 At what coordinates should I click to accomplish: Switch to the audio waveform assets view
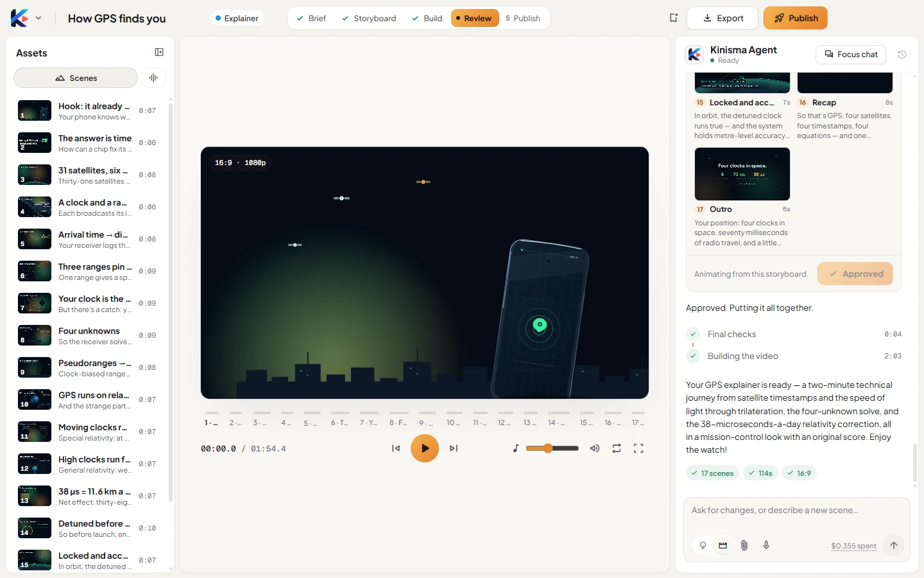153,78
